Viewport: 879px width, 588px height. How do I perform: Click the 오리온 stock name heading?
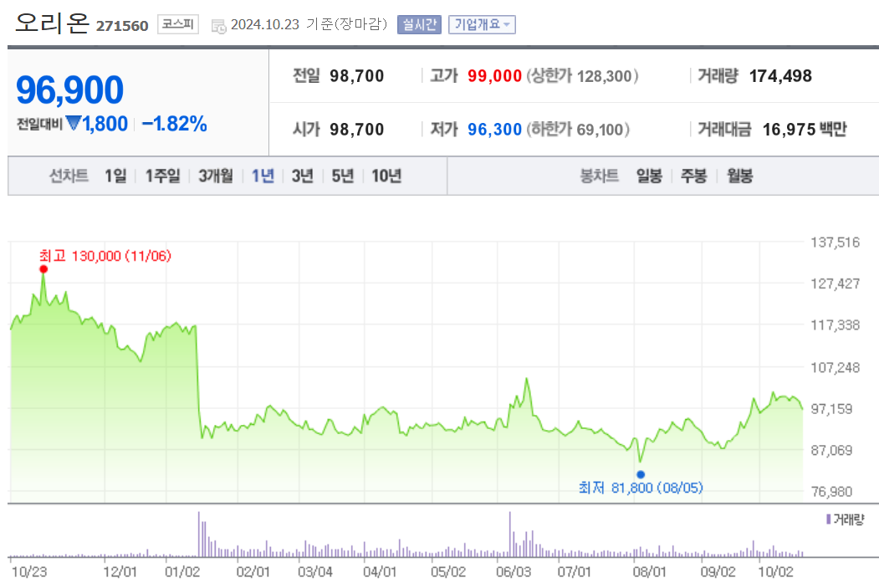click(x=52, y=23)
